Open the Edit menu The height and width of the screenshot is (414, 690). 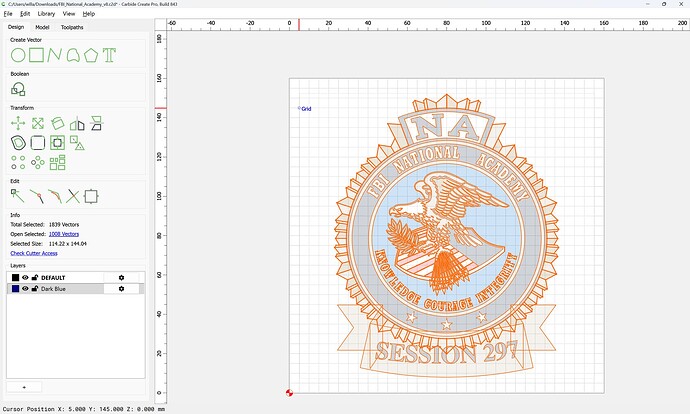point(25,14)
